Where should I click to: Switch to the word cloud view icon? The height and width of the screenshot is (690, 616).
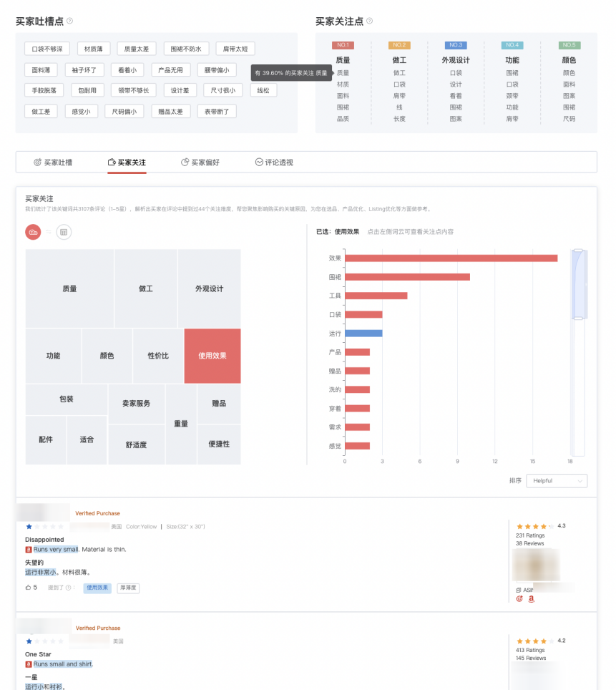pyautogui.click(x=33, y=232)
